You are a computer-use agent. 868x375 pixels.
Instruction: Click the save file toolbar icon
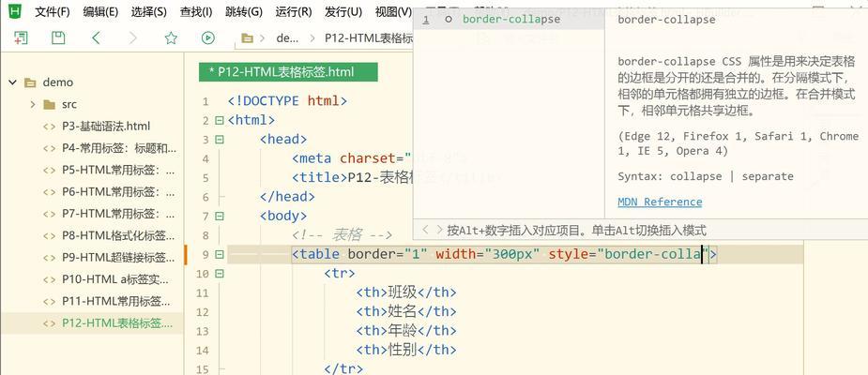coord(58,37)
